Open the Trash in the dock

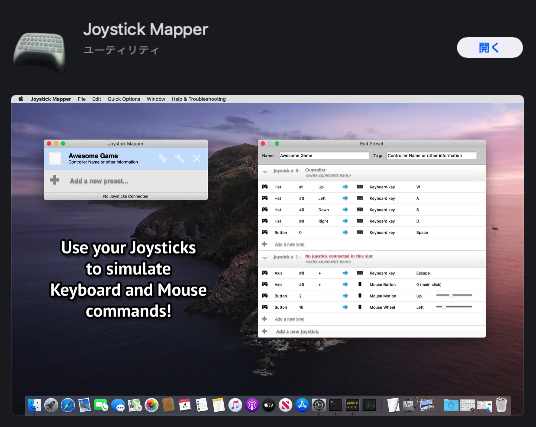pyautogui.click(x=501, y=405)
